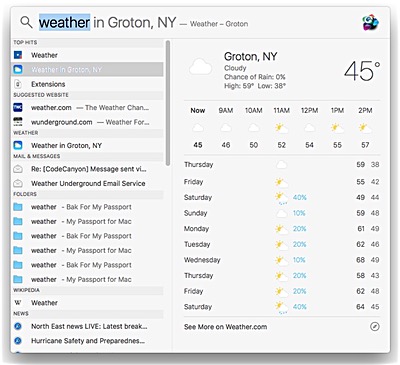
Task: Click the colorful app icon beside search field
Action: (370, 23)
